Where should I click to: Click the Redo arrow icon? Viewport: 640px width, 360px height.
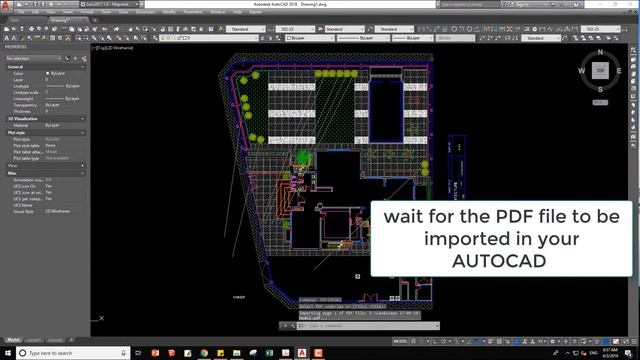click(116, 29)
